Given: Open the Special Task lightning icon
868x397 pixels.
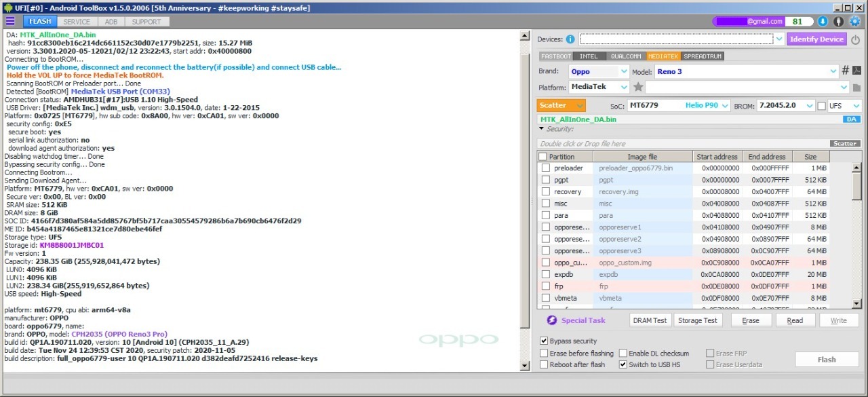Looking at the screenshot, I should coord(551,320).
